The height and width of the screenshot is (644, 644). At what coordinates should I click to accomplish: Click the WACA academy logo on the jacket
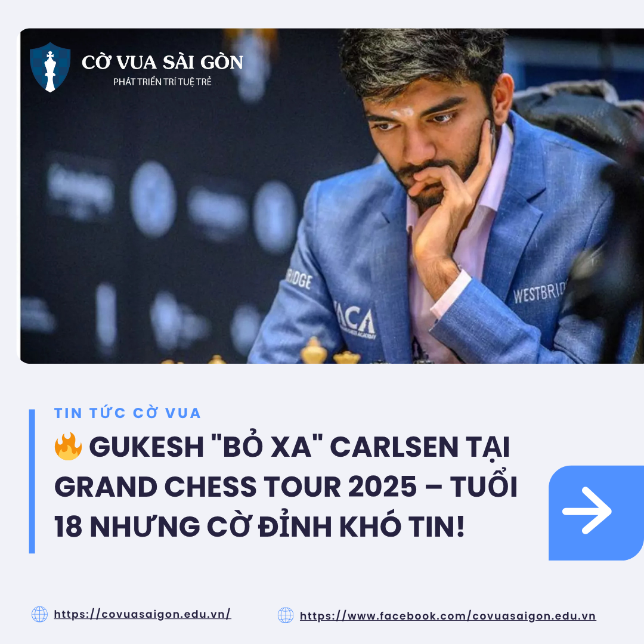tap(355, 320)
